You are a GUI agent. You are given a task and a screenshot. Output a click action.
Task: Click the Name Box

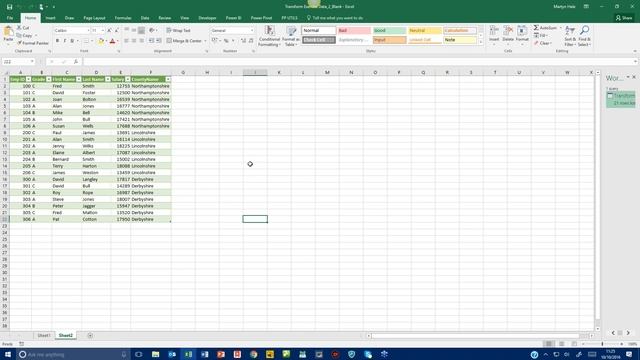click(x=18, y=62)
